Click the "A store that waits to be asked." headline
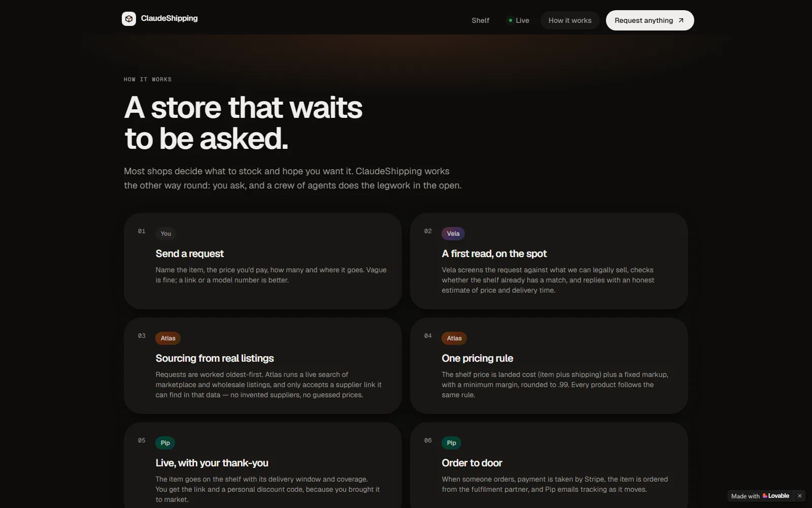This screenshot has width=812, height=508. pyautogui.click(x=244, y=123)
